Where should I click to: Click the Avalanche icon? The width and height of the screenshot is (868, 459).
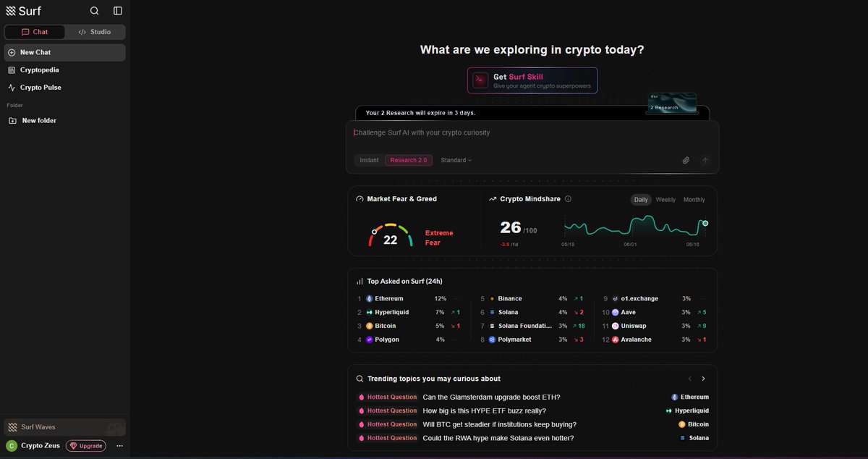coord(615,340)
